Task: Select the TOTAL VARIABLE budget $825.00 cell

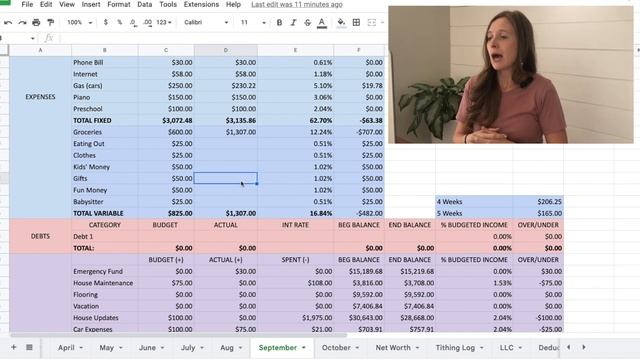Action: [x=166, y=213]
